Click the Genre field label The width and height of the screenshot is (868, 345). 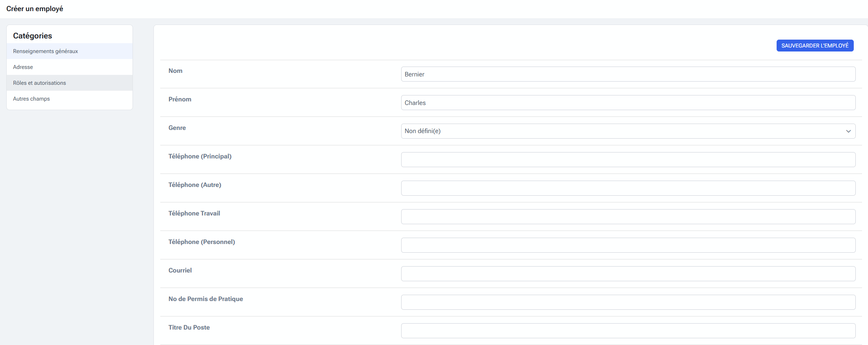coord(177,128)
